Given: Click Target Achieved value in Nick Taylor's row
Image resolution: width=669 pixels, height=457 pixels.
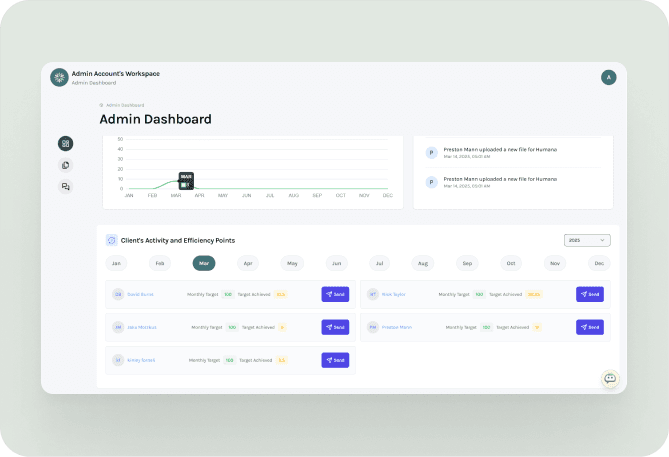Looking at the screenshot, I should click(x=534, y=294).
